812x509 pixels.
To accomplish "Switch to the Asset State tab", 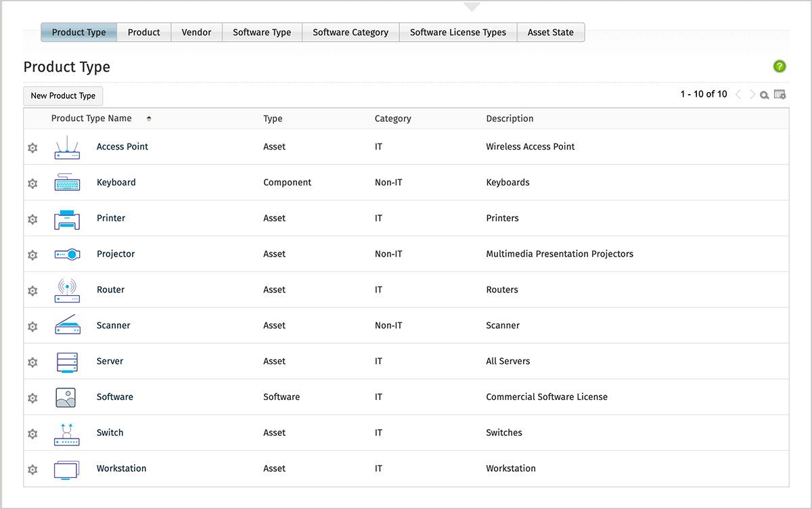I will 551,32.
